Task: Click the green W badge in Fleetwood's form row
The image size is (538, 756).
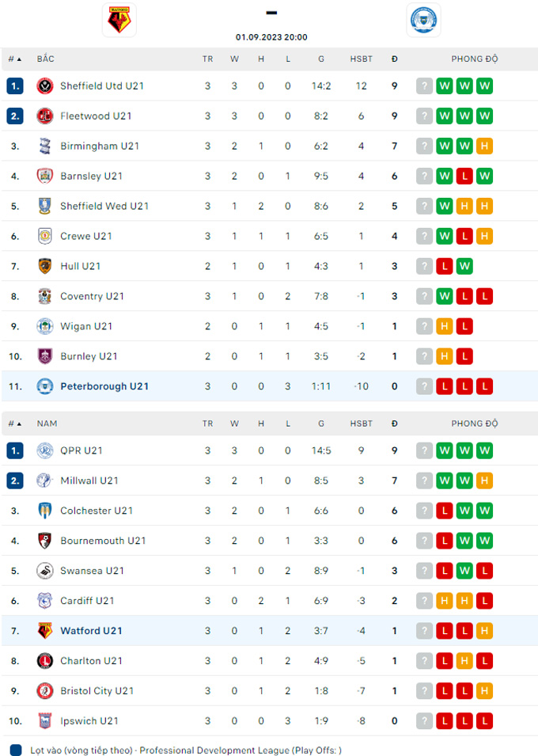Action: point(445,116)
